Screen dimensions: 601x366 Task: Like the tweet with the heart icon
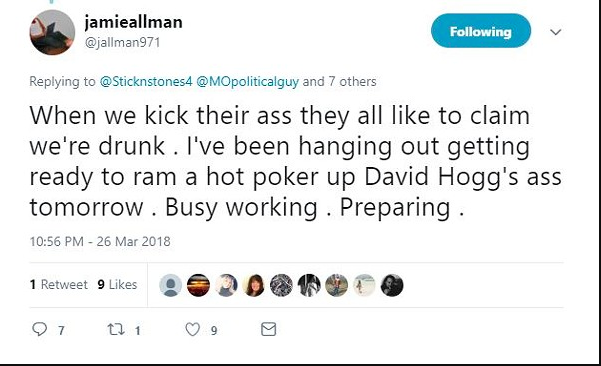[x=193, y=329]
